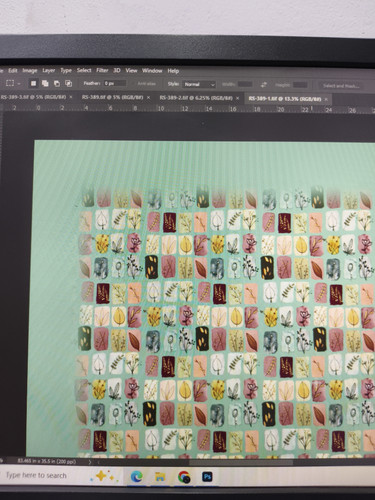Choose the Intersect with selection mode icon
This screenshot has width=375, height=500.
(x=69, y=84)
